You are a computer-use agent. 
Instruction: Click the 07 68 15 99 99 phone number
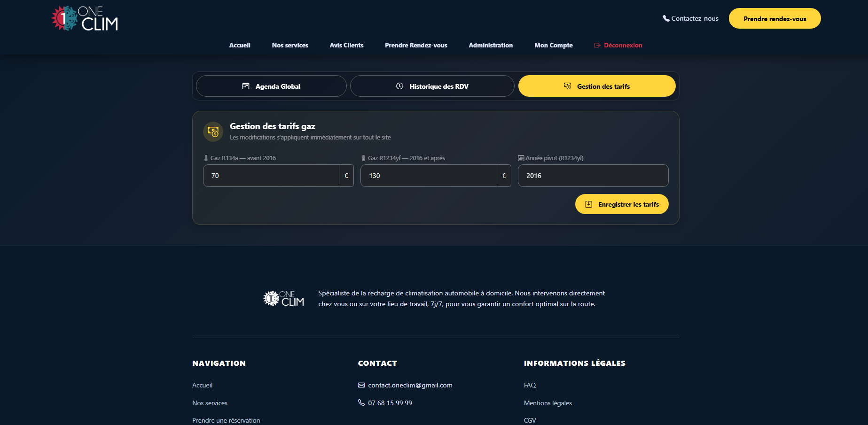click(x=390, y=403)
